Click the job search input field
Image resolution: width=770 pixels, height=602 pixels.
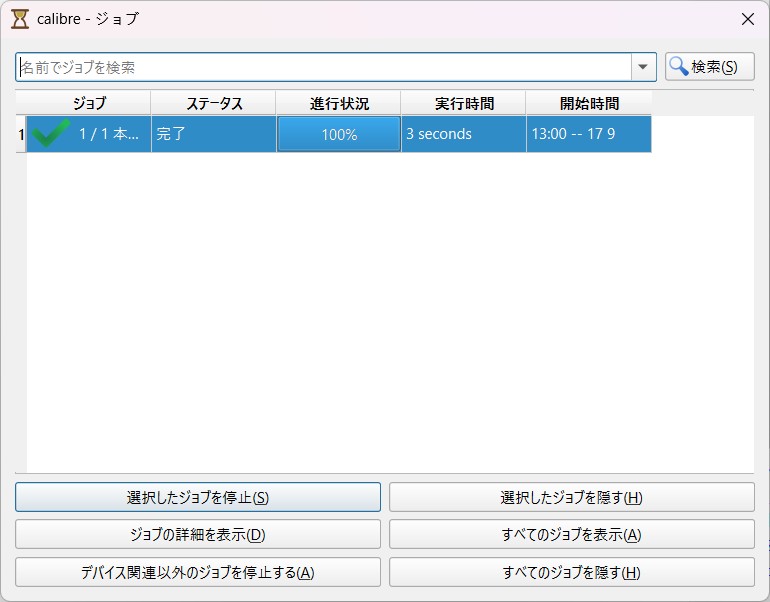point(323,67)
